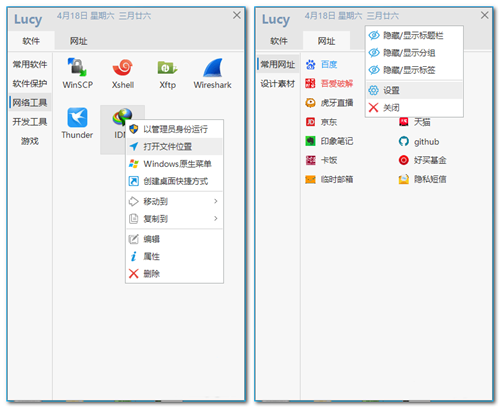Open the Xshell application icon
The height and width of the screenshot is (408, 500).
pyautogui.click(x=122, y=67)
